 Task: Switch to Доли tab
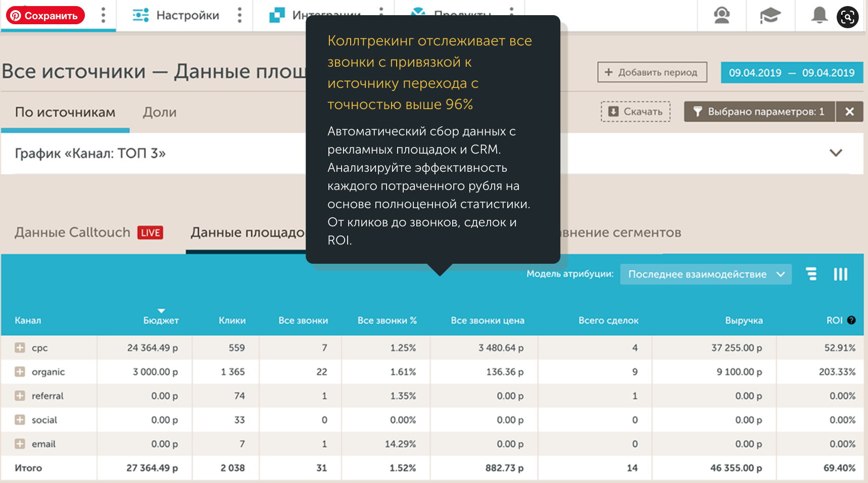tap(160, 112)
